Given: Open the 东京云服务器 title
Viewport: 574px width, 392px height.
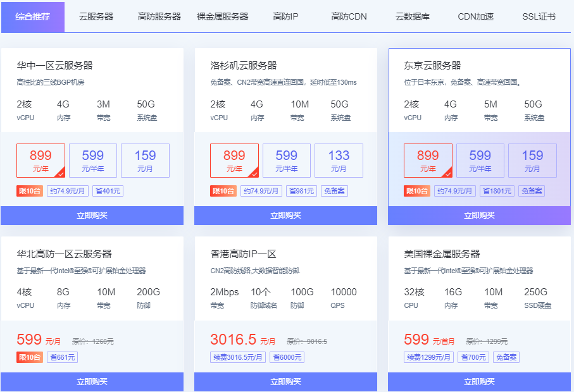Looking at the screenshot, I should click(x=432, y=66).
